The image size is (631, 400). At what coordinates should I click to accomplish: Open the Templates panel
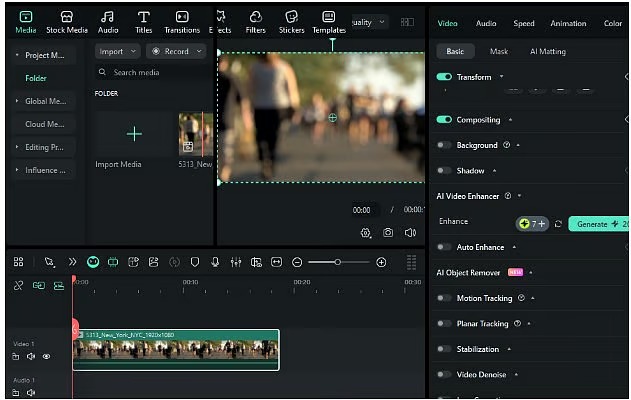[329, 22]
